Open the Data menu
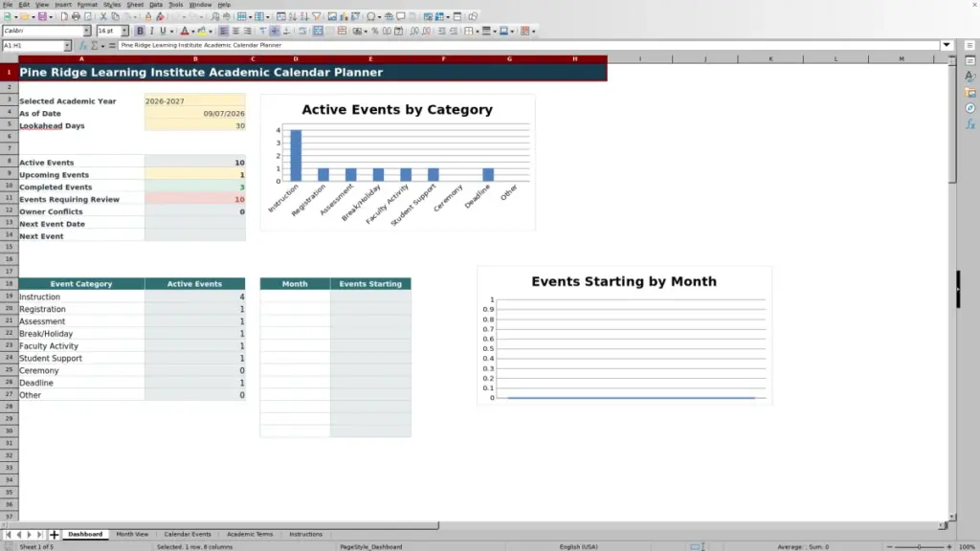This screenshot has width=980, height=551. tap(156, 5)
